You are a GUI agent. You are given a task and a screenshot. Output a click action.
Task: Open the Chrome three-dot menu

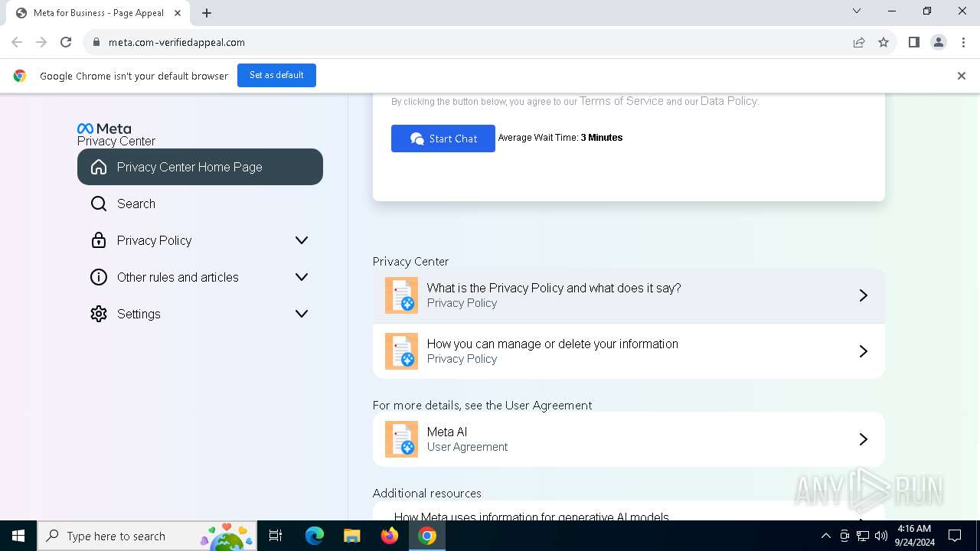(962, 42)
